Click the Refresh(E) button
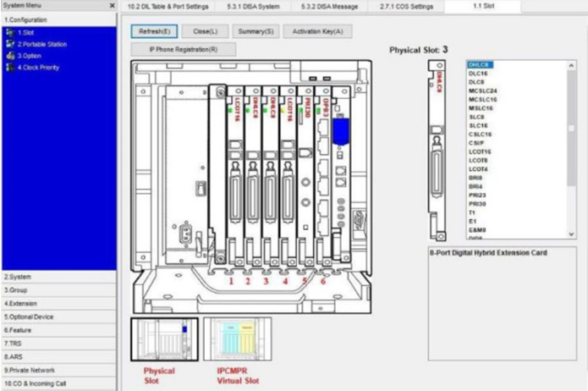The image size is (588, 391). pos(155,31)
